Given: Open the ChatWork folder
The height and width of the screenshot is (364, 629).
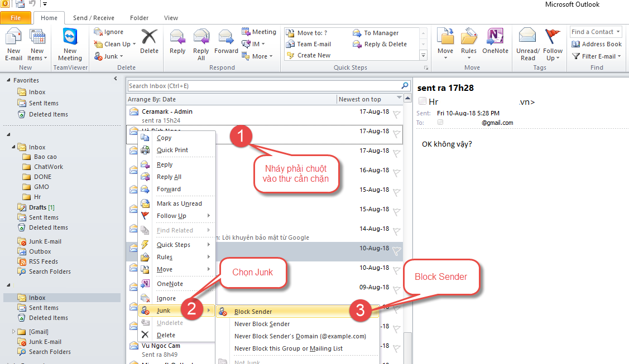Looking at the screenshot, I should 48,167.
